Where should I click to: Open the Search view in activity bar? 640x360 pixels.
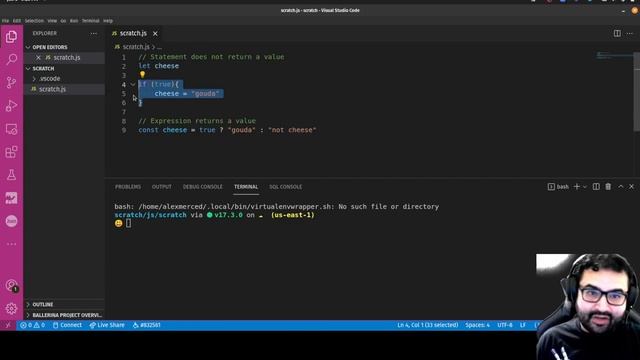tap(11, 59)
